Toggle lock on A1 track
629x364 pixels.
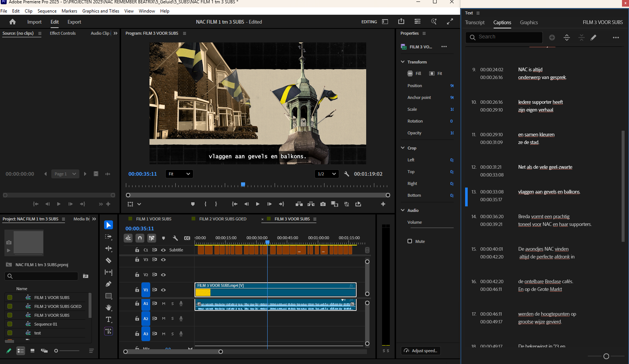click(x=137, y=303)
